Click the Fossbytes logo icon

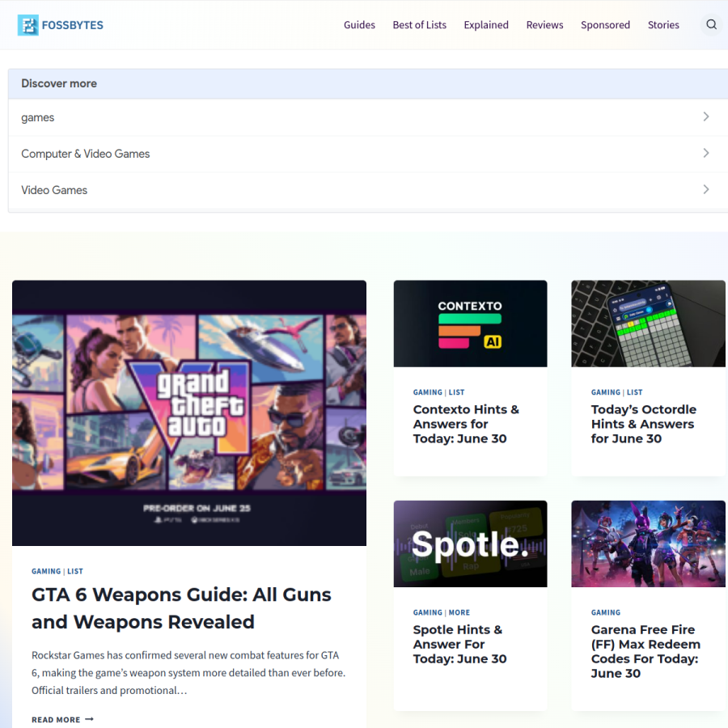coord(28,25)
